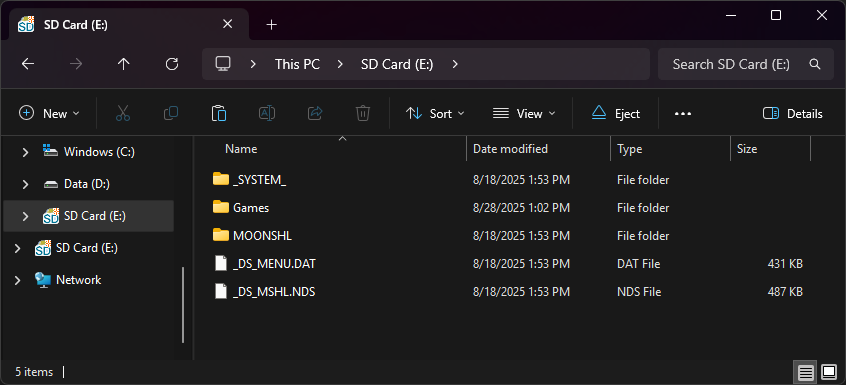Switch to details list view icon

pos(806,372)
